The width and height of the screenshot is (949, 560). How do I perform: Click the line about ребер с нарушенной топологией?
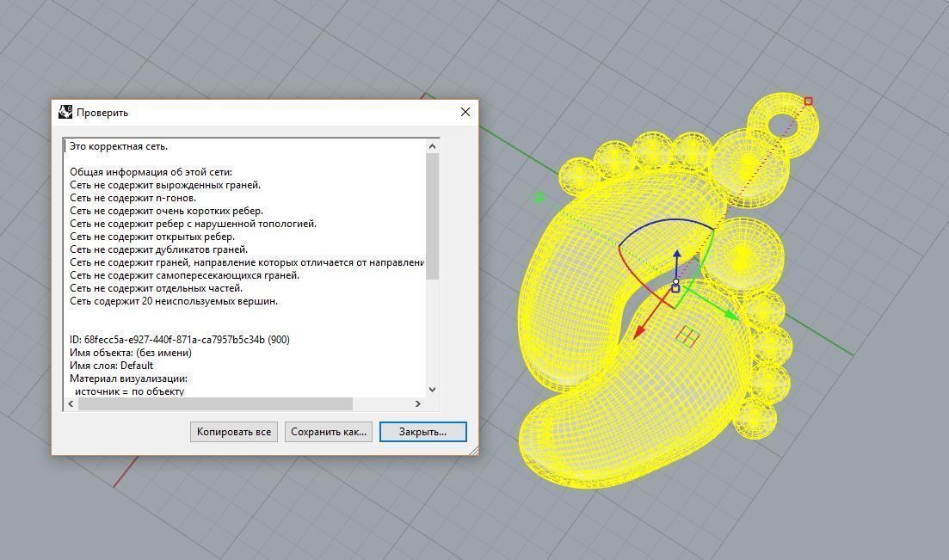pos(193,224)
